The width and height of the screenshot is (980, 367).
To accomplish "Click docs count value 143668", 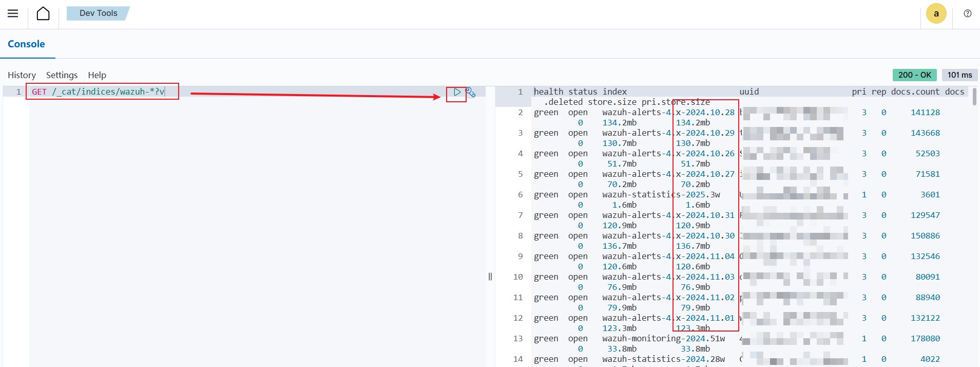I will pos(925,133).
